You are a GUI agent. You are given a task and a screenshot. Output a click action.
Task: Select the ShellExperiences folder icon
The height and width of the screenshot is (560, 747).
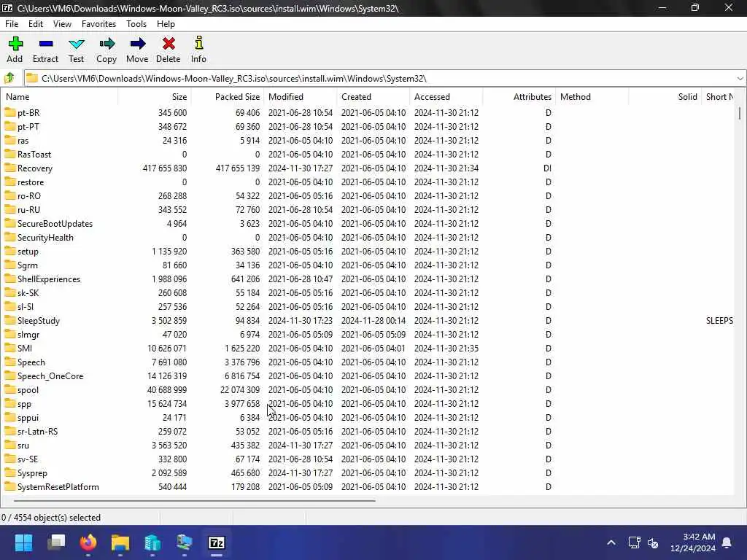pyautogui.click(x=10, y=279)
